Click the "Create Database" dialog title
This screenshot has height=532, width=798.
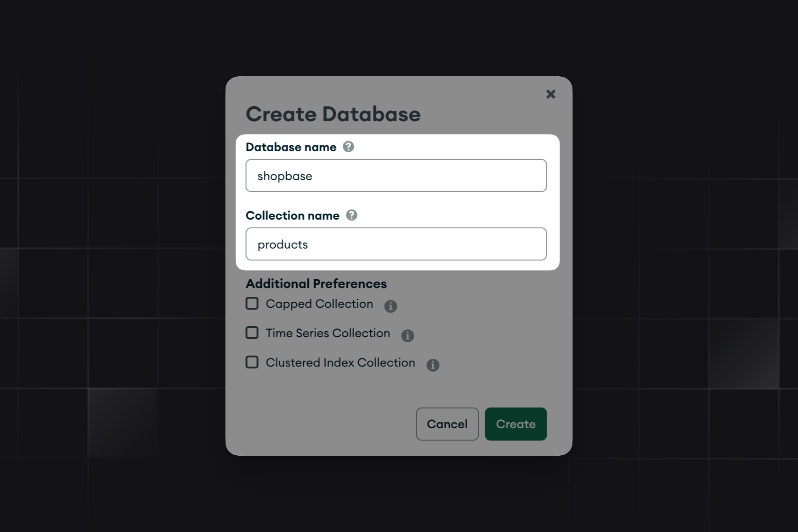[x=333, y=114]
